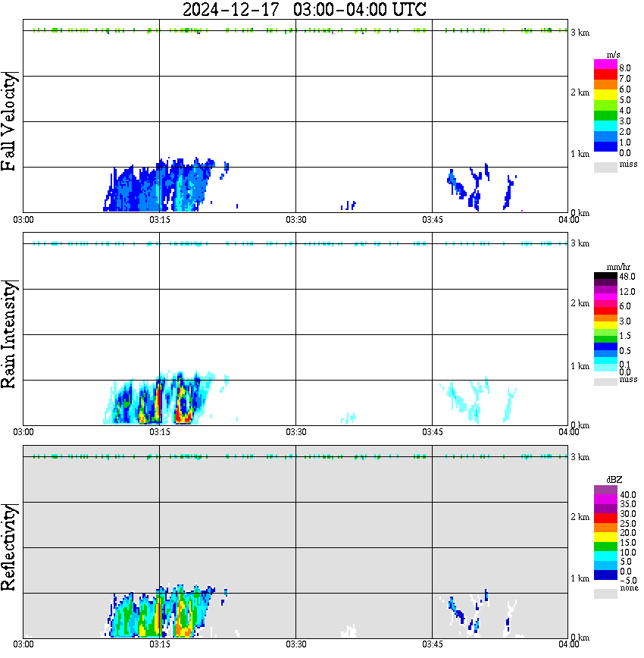Click the "3 km" label beside the Reflectivity plot

580,457
